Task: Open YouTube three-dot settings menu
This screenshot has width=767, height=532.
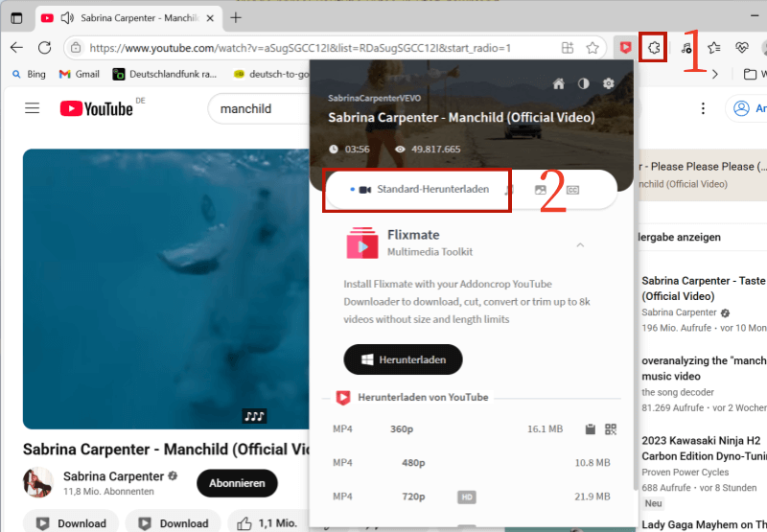Action: [703, 108]
